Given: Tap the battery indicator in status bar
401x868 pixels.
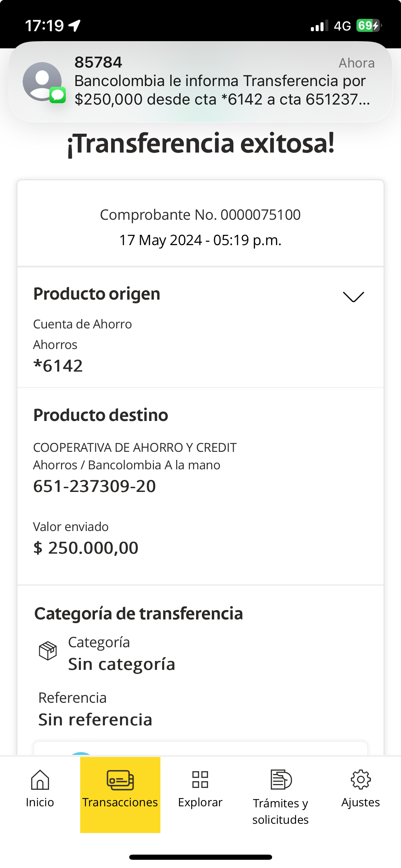Looking at the screenshot, I should 368,26.
